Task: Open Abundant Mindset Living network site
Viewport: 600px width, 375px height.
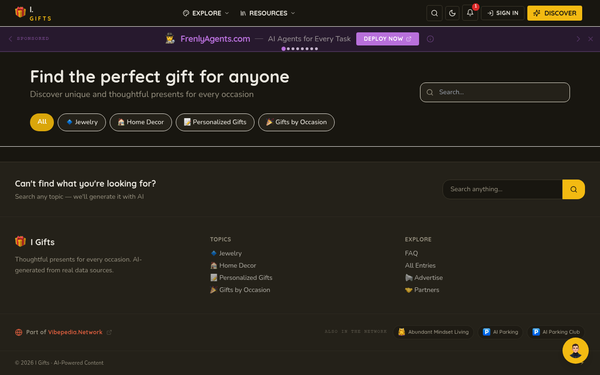Action: point(433,332)
